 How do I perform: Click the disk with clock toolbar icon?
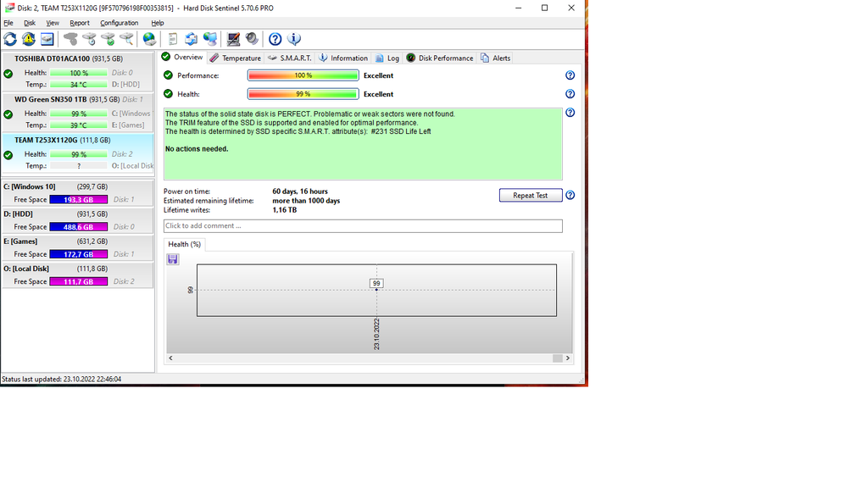point(89,39)
